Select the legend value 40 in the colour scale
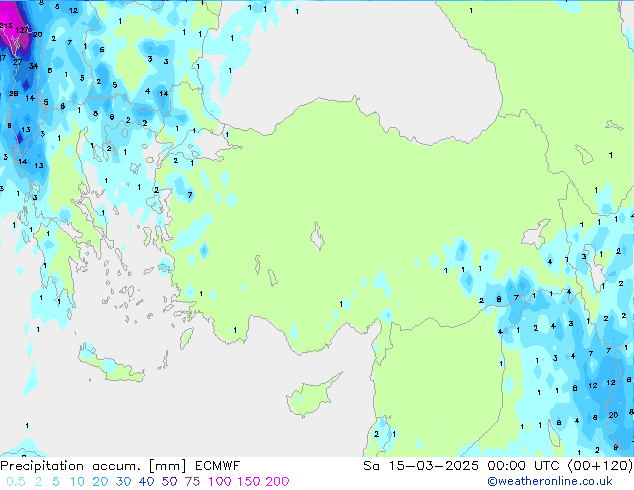Image resolution: width=634 pixels, height=490 pixels. (146, 482)
